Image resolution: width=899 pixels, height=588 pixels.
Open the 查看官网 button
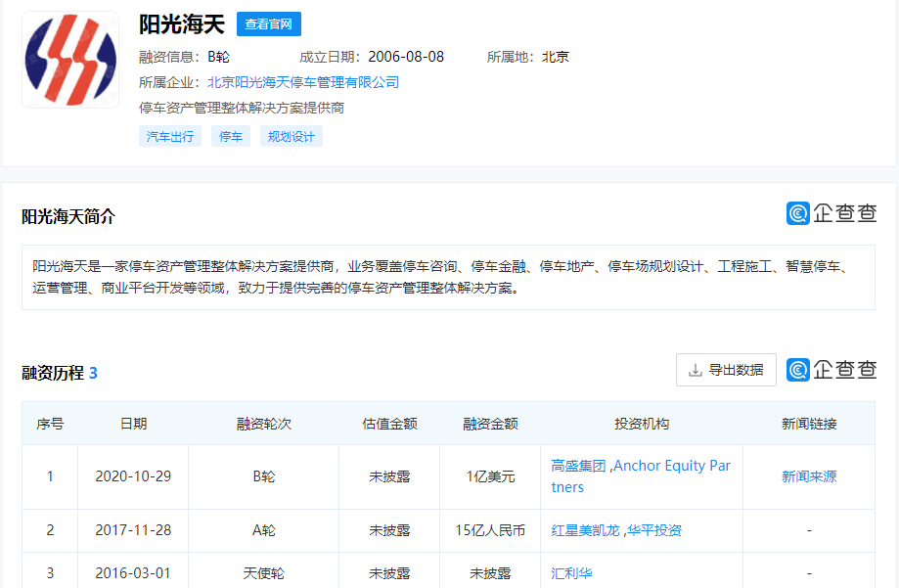pos(267,24)
